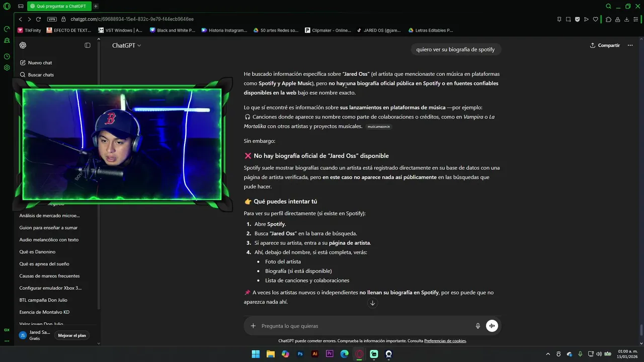Screen dimensions: 644x362
Task: Open the VST Windows bookmark
Action: tap(121, 30)
